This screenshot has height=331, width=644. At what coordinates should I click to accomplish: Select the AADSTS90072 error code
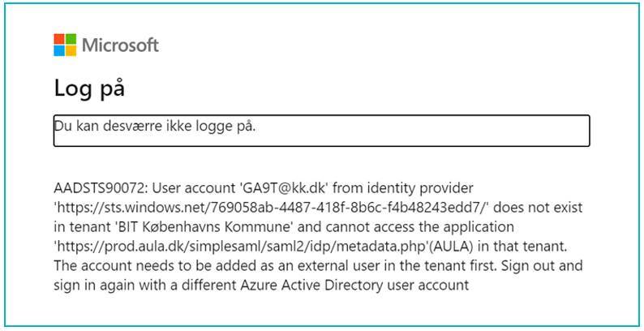pyautogui.click(x=99, y=188)
